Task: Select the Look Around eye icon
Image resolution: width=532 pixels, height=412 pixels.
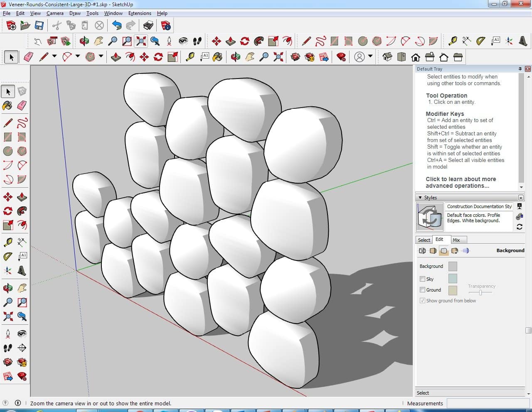Action: point(183,41)
